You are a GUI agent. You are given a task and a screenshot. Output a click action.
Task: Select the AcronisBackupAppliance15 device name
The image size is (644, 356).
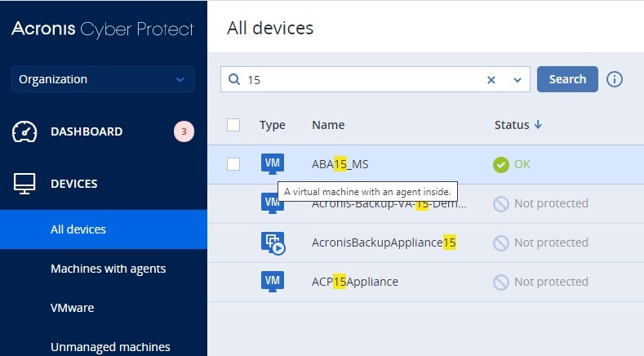(384, 243)
